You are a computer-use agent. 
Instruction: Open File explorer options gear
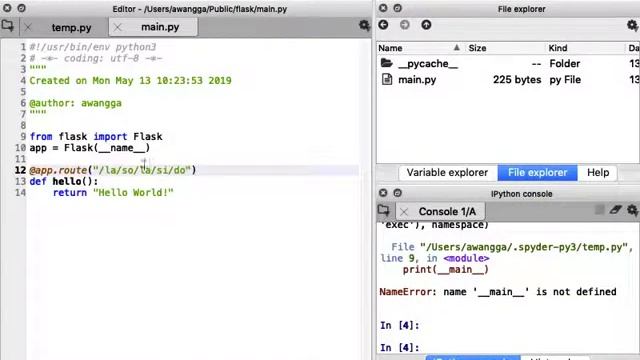(632, 25)
